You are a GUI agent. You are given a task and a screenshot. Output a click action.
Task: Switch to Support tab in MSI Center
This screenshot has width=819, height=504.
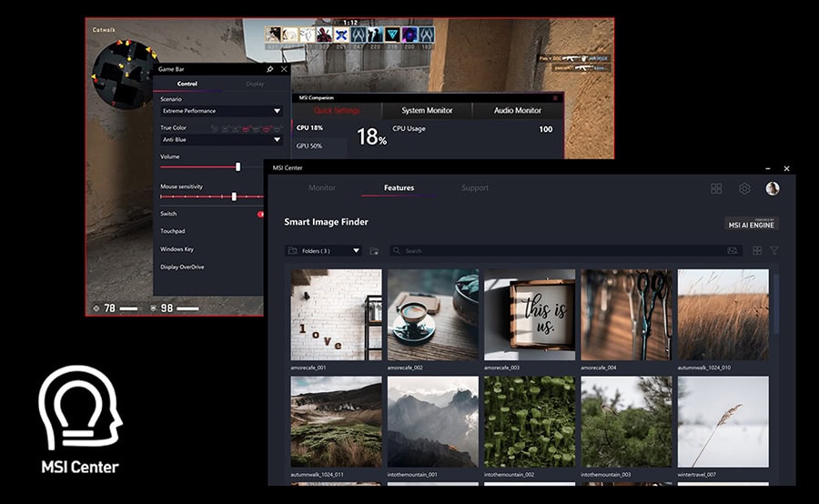(x=475, y=187)
